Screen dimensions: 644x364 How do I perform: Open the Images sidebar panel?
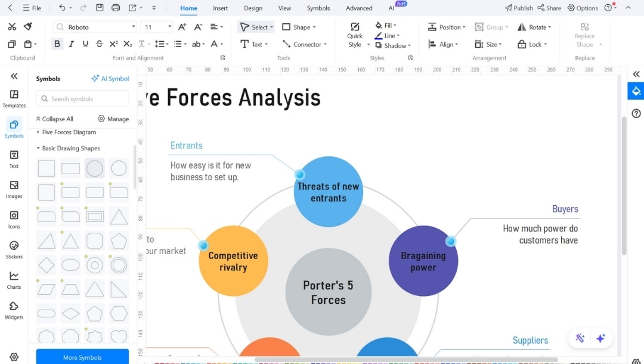[14, 190]
